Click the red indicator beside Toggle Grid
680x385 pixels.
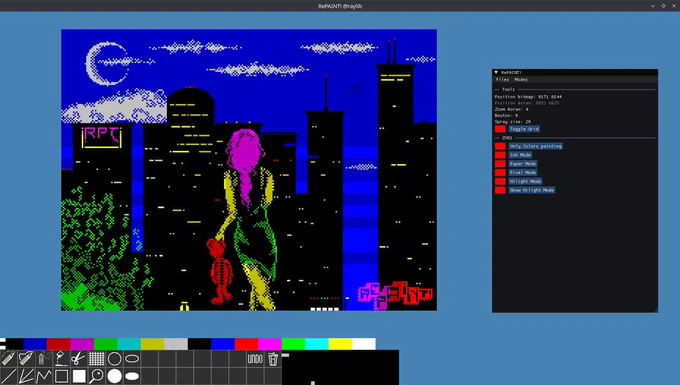500,129
